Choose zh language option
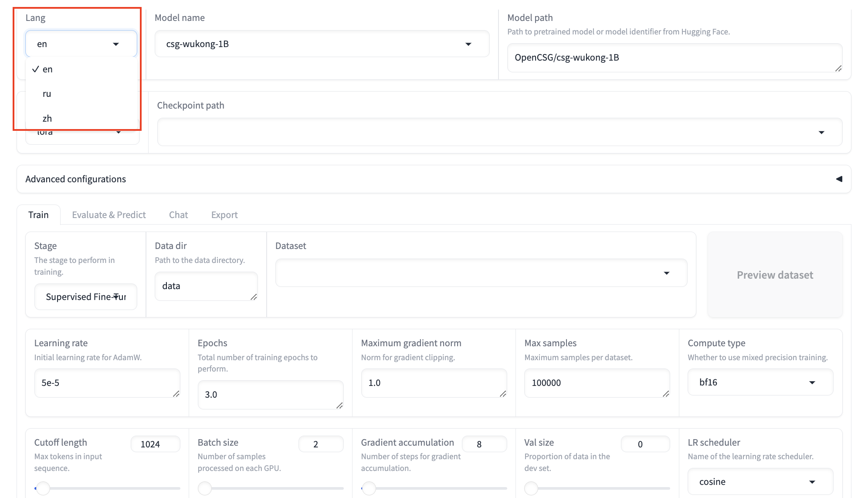868x498 pixels. (x=47, y=119)
